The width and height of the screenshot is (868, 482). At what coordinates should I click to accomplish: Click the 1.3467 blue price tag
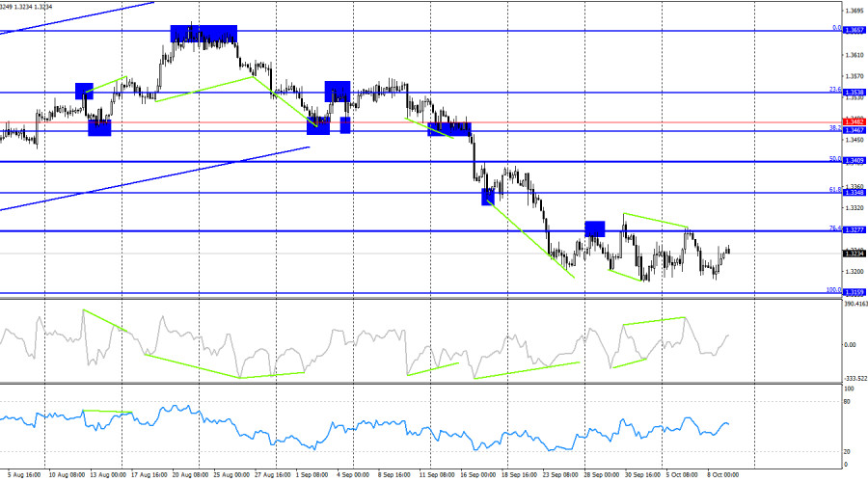coord(854,130)
